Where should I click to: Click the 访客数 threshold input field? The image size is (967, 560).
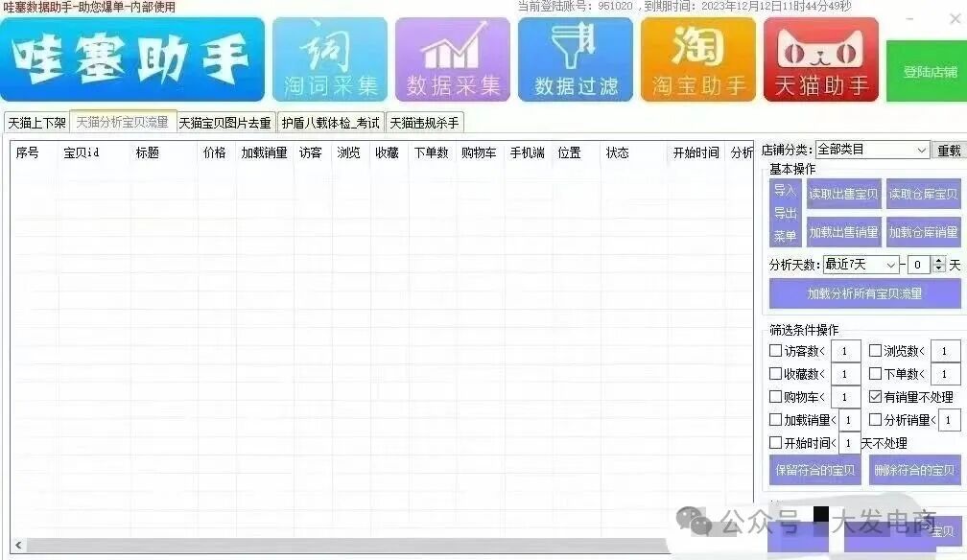point(845,350)
